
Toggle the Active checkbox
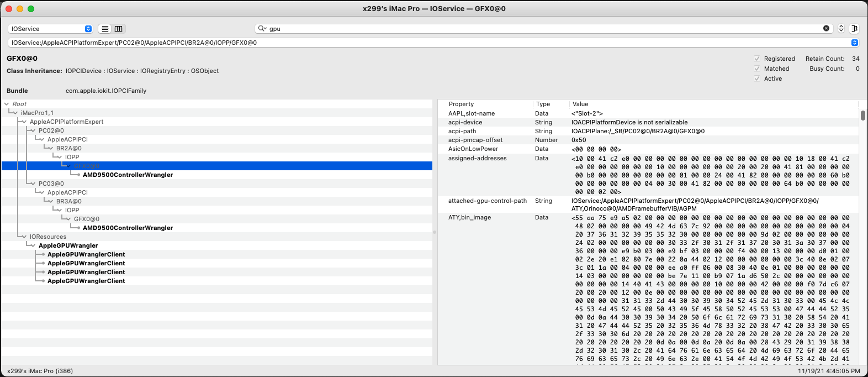click(757, 78)
